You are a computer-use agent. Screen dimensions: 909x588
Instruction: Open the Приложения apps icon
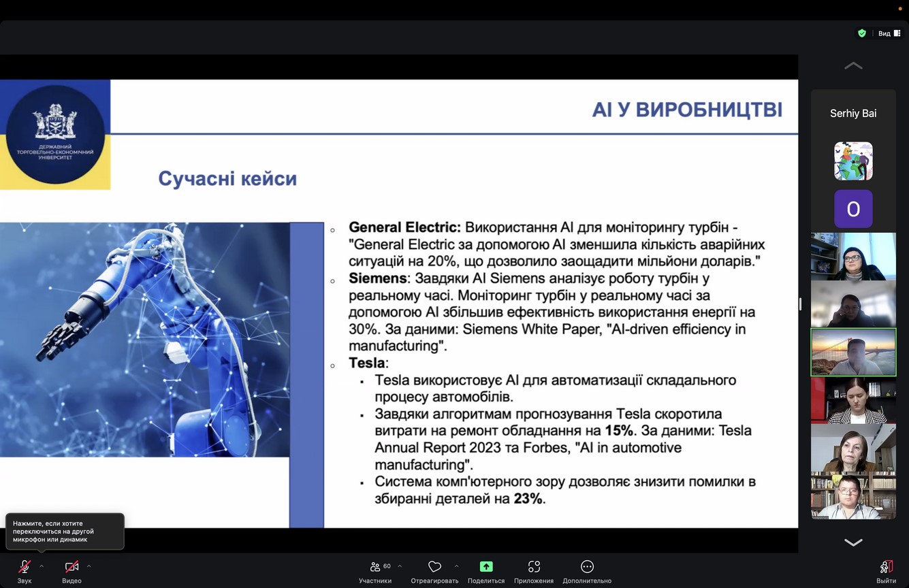pos(534,567)
